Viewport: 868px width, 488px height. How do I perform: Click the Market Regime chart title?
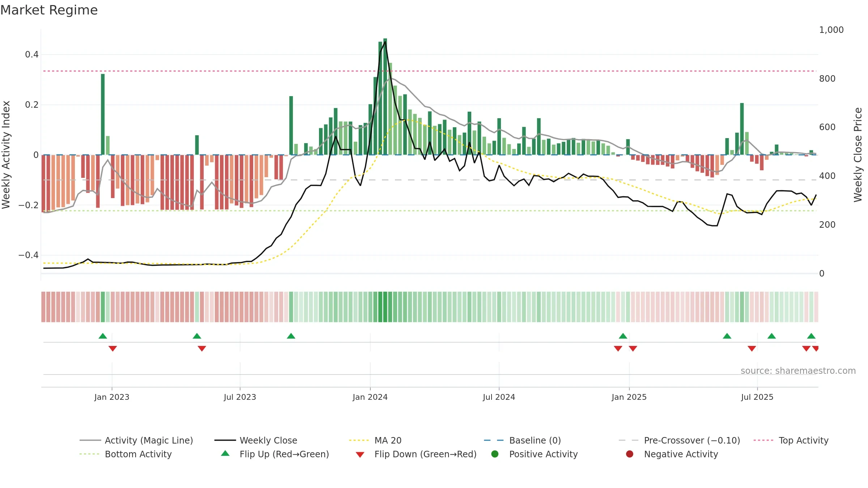tap(49, 10)
